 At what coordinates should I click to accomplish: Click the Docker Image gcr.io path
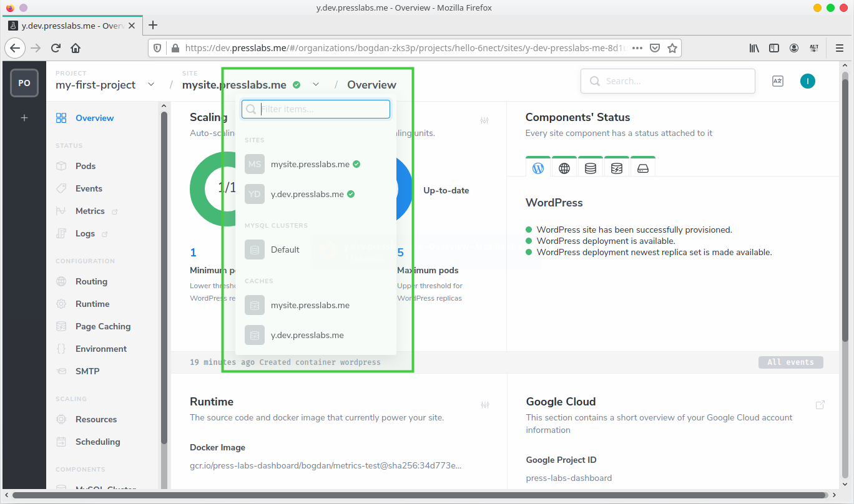[x=326, y=465]
